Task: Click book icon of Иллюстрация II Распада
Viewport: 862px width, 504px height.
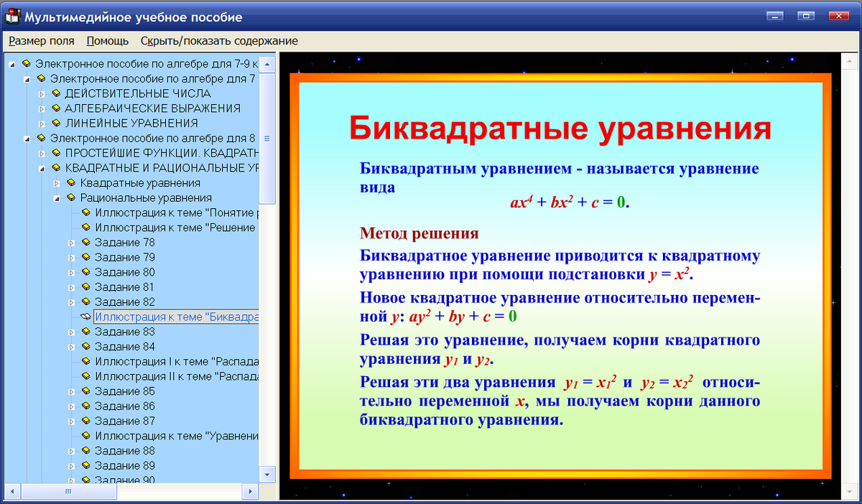Action: 86,376
